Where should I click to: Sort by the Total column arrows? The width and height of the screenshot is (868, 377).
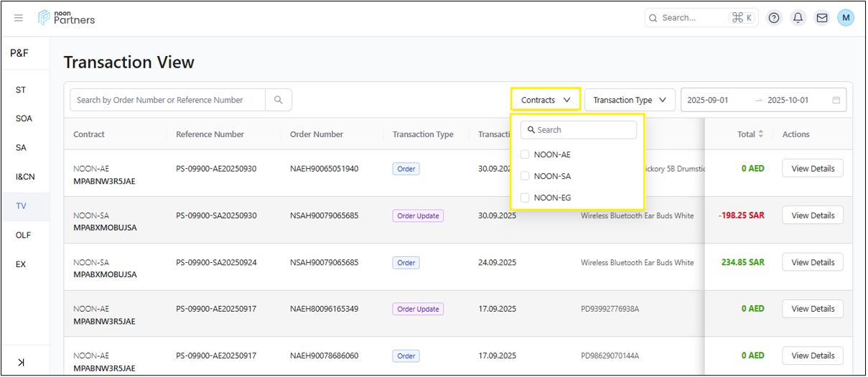[x=761, y=134]
